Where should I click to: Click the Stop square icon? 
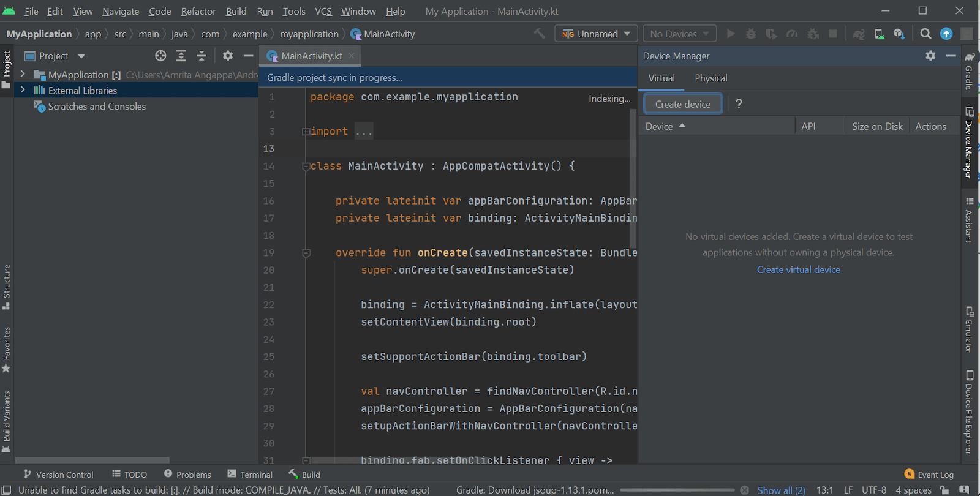[833, 34]
